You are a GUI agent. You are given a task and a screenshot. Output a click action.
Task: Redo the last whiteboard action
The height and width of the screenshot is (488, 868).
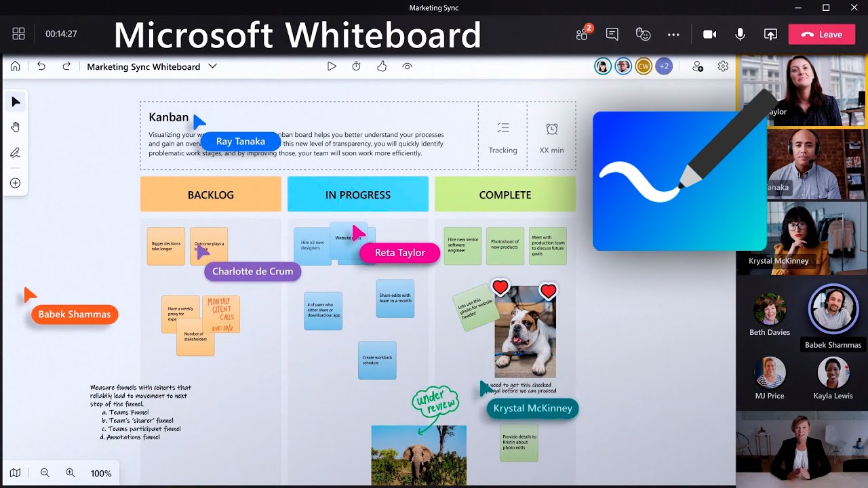[x=66, y=66]
